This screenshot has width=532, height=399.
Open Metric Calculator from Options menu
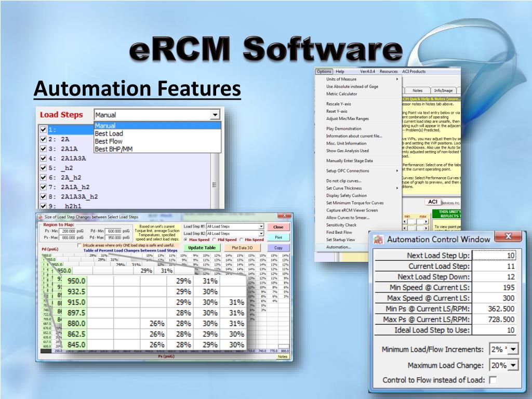[x=358, y=94]
